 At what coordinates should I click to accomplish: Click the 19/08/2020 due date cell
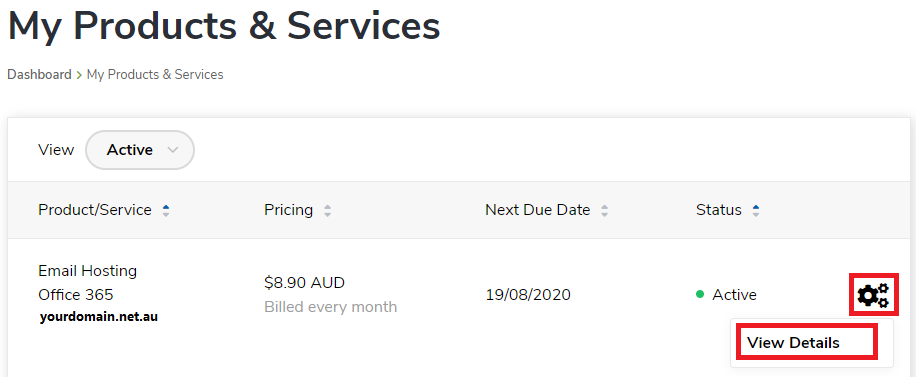[x=528, y=295]
